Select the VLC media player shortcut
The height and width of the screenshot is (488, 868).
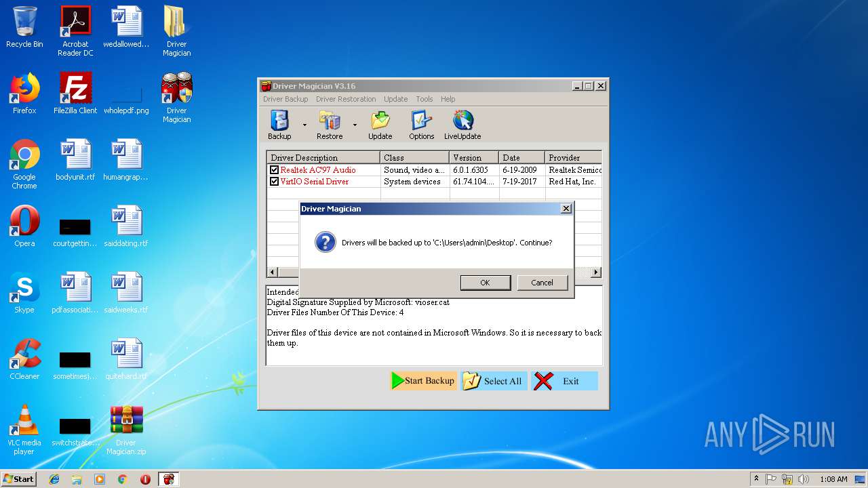tap(24, 430)
